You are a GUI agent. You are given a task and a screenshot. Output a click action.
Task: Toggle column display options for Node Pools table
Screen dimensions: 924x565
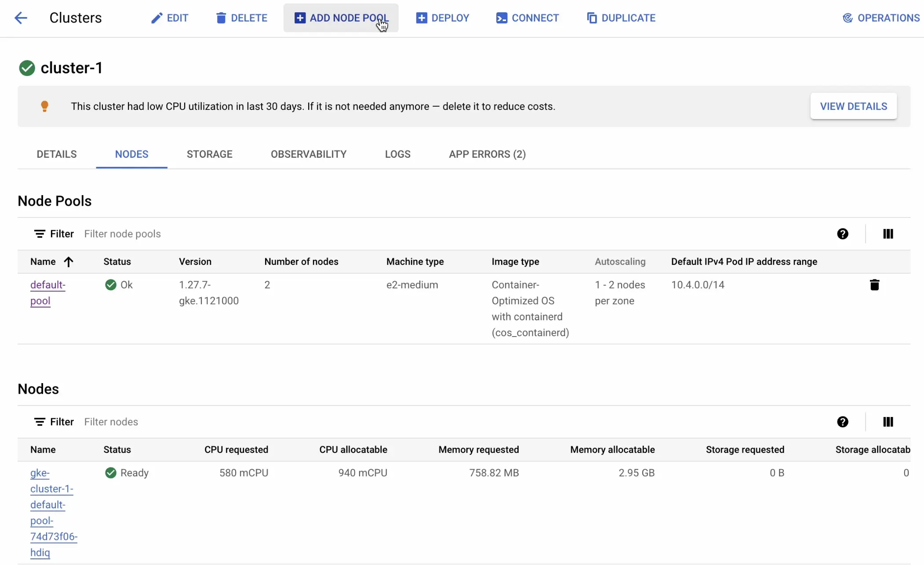(x=888, y=234)
